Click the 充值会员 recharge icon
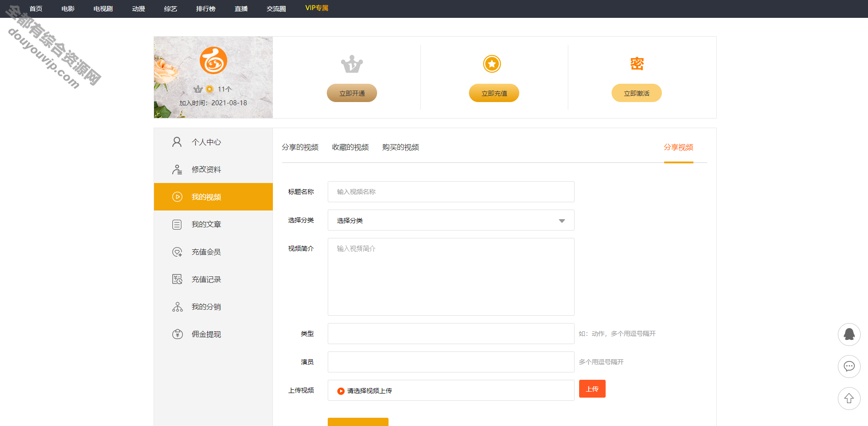Image resolution: width=868 pixels, height=426 pixels. (177, 252)
